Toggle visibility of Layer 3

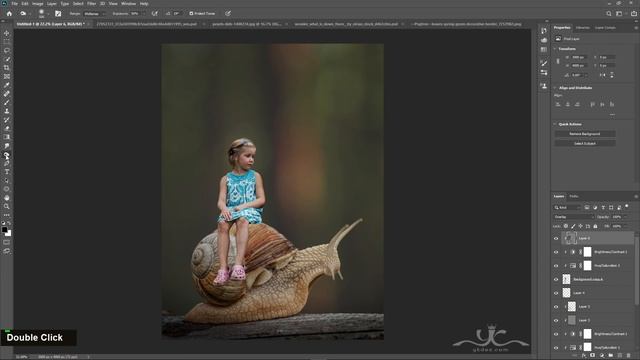pos(556,307)
